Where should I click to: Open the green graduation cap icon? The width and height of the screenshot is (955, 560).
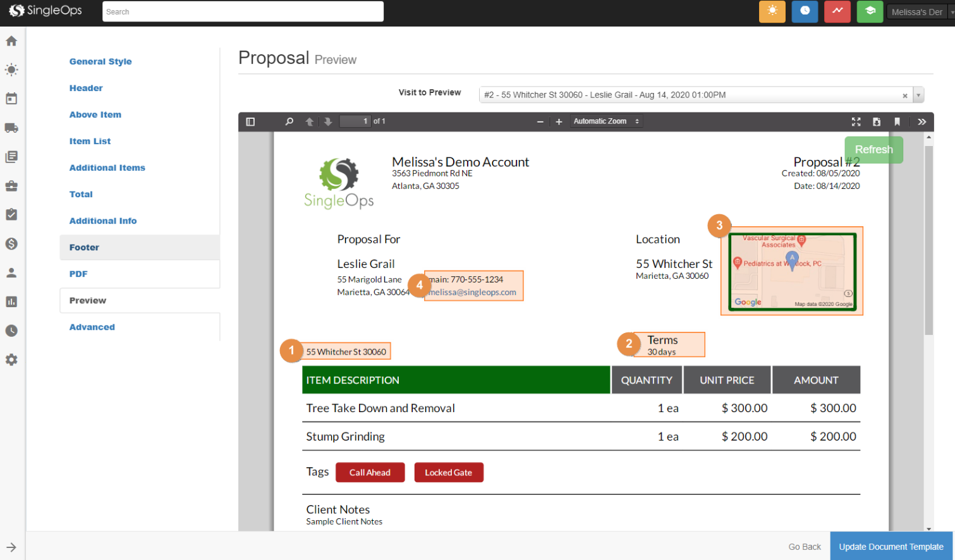click(x=870, y=11)
